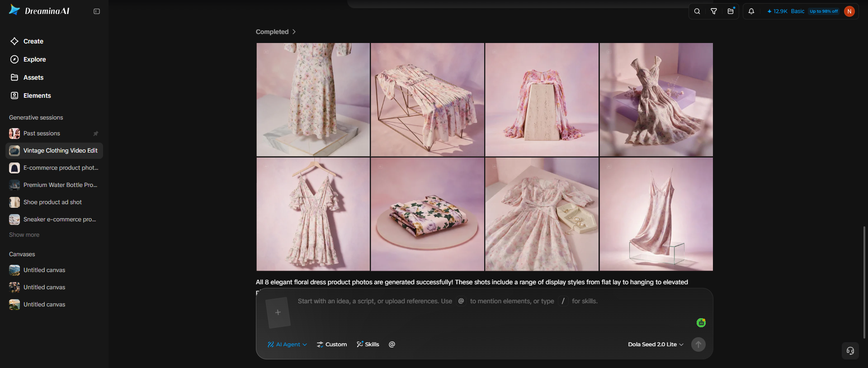This screenshot has width=868, height=368.
Task: Open the mannequin floral dress image
Action: pos(313,100)
